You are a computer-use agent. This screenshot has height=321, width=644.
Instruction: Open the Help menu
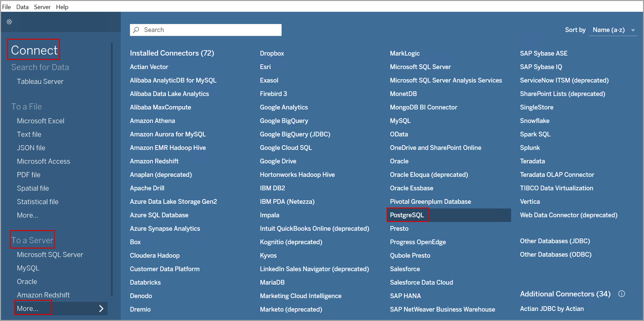tap(62, 7)
